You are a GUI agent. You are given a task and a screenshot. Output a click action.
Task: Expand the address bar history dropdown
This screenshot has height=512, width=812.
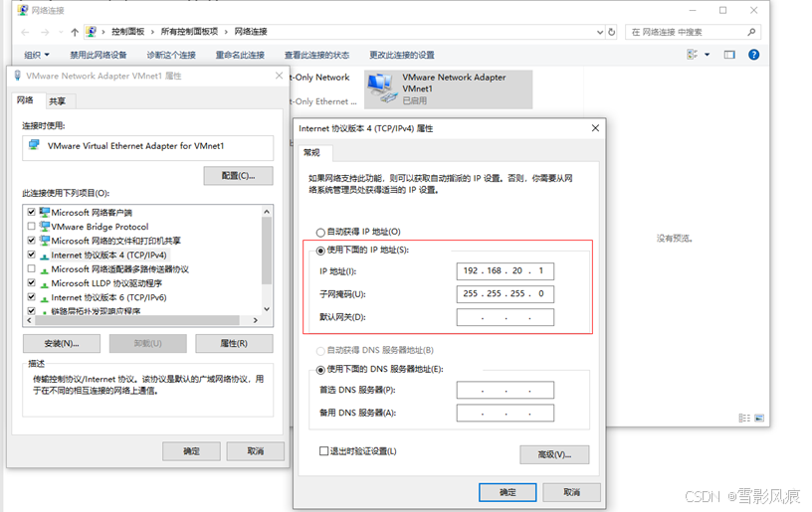[600, 32]
